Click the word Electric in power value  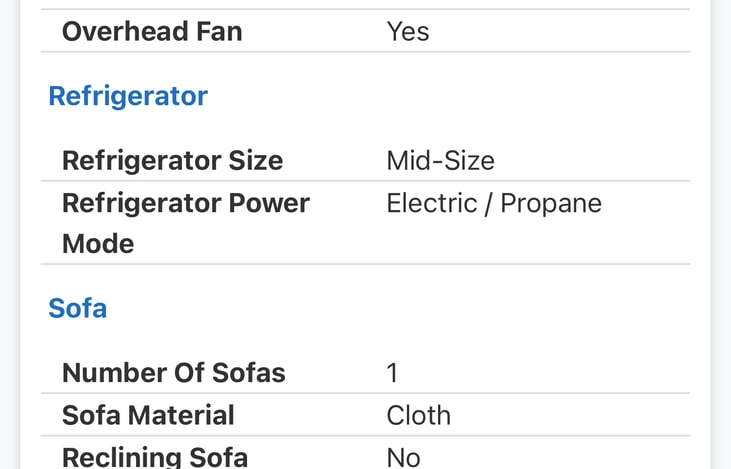(x=429, y=203)
